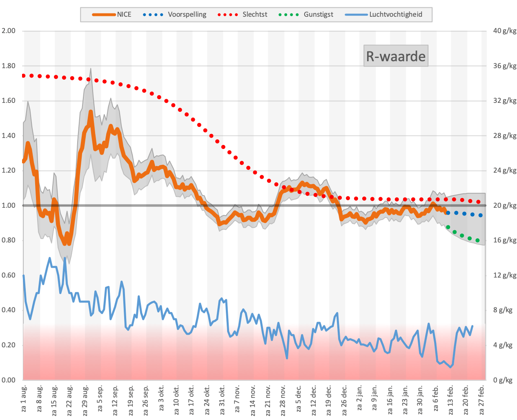
Task: Click the 1.00 left axis label
Action: tap(9, 205)
